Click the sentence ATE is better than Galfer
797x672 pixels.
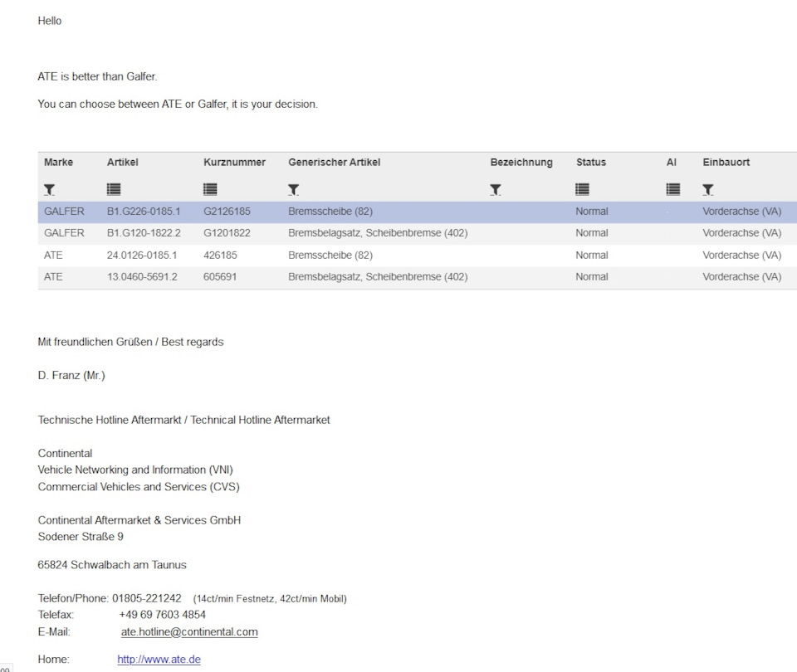(x=97, y=76)
